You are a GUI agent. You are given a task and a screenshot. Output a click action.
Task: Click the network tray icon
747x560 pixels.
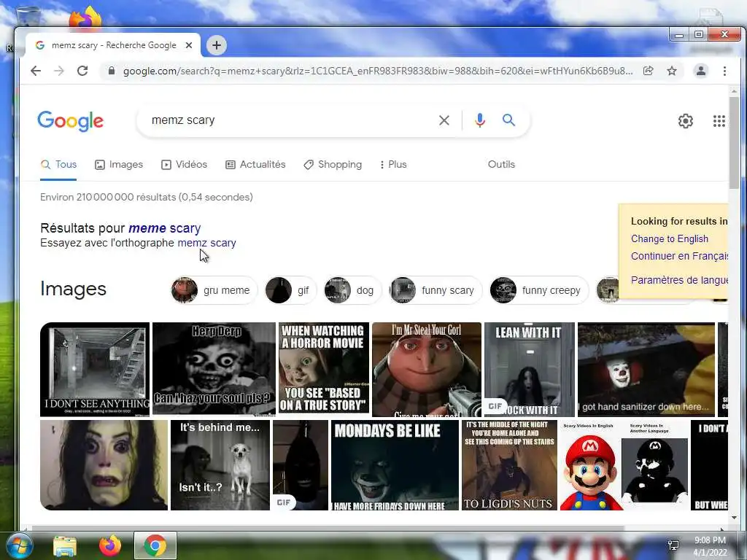(x=673, y=545)
